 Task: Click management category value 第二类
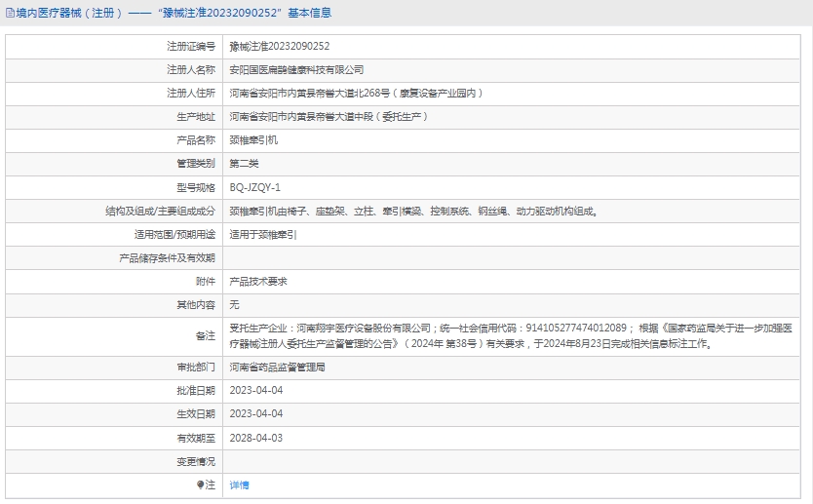(244, 164)
